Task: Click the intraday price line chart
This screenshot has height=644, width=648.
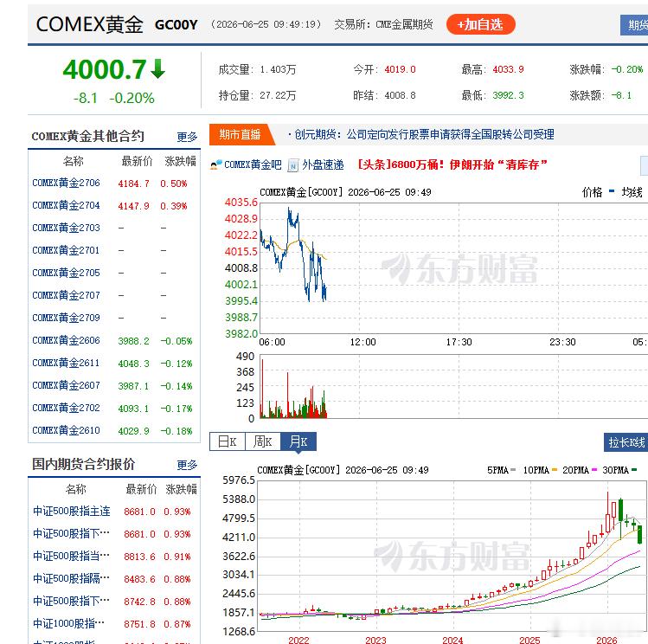Action: coord(453,268)
